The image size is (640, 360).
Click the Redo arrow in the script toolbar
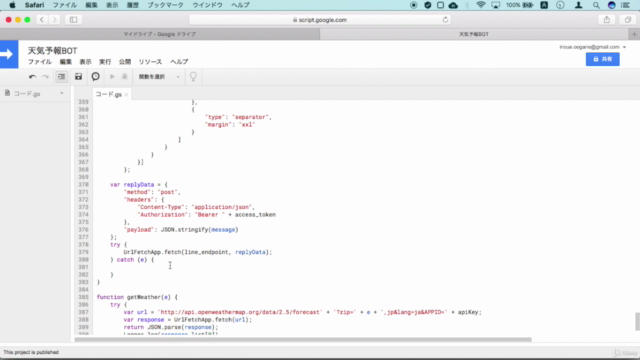(x=45, y=77)
